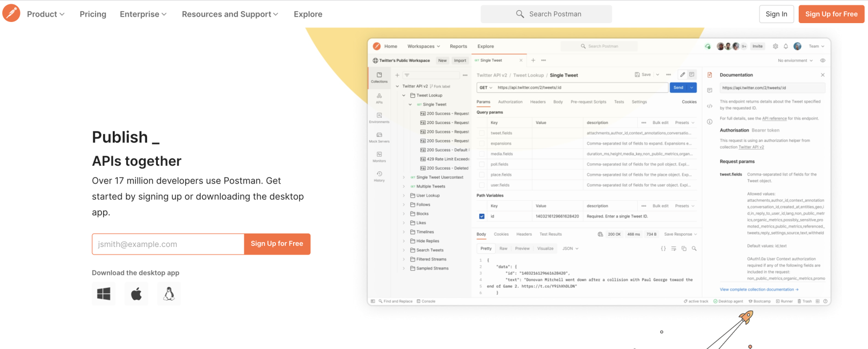Download the Linux desktop app
Image resolution: width=868 pixels, height=349 pixels.
169,294
